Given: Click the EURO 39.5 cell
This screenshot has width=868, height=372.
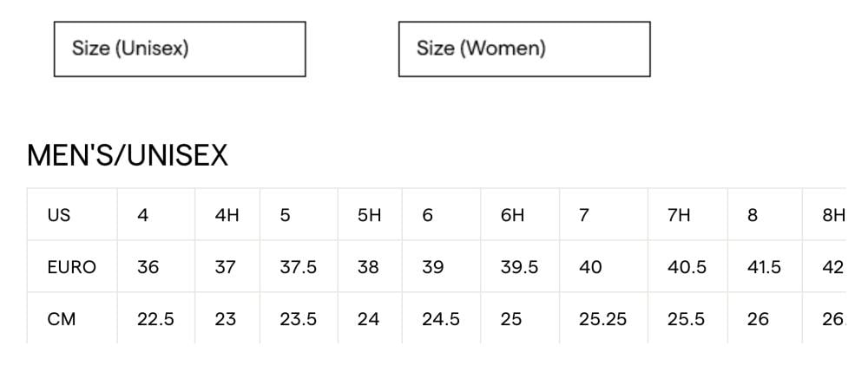Looking at the screenshot, I should 519,267.
